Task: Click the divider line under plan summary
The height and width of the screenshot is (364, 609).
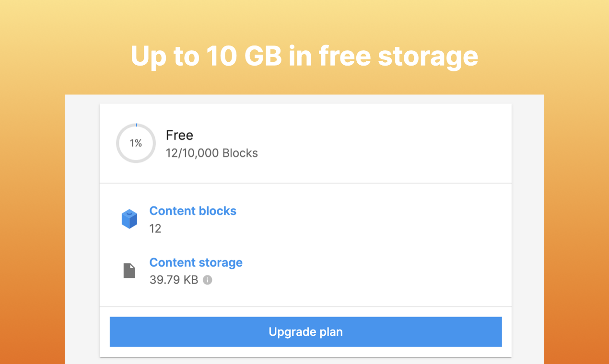Action: point(305,183)
